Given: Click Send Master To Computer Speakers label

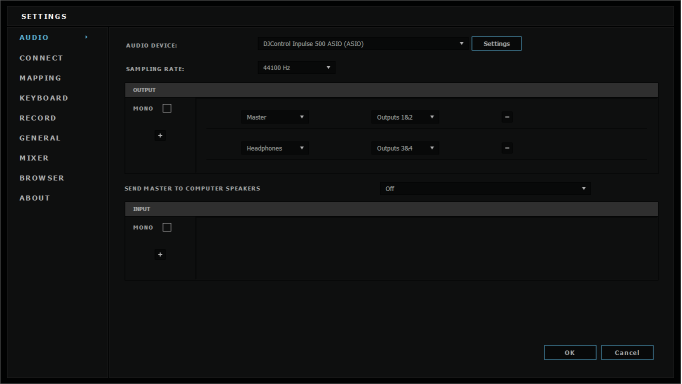Looking at the screenshot, I should (x=192, y=188).
